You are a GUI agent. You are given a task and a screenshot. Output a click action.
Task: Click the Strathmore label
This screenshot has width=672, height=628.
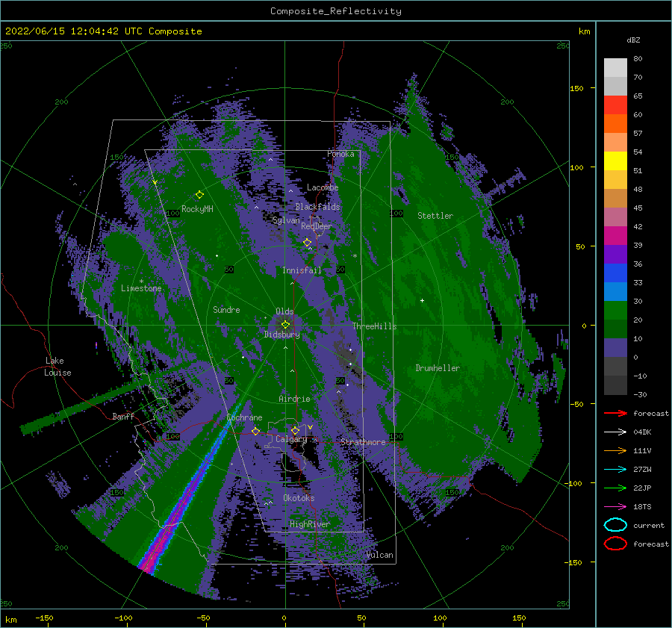coord(363,442)
